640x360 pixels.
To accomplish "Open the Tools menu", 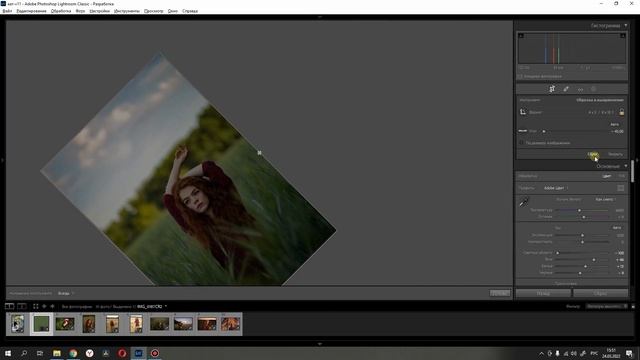I will (x=127, y=11).
